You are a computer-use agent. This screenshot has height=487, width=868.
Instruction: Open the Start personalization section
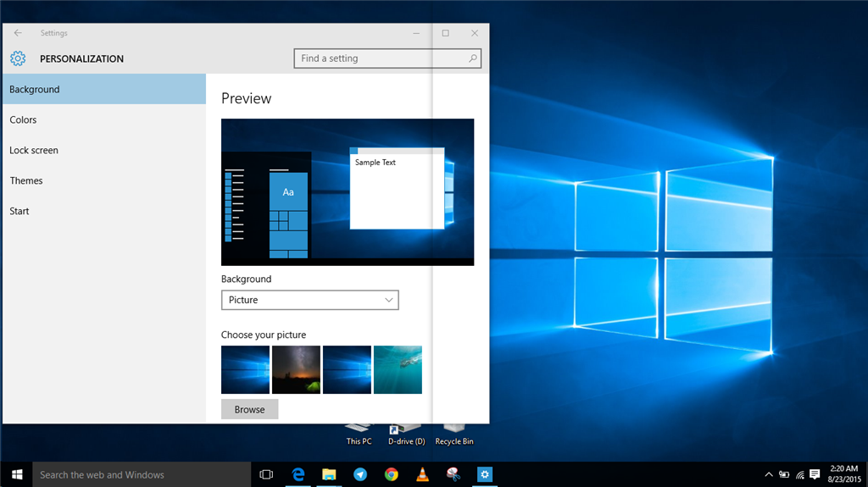click(x=104, y=211)
